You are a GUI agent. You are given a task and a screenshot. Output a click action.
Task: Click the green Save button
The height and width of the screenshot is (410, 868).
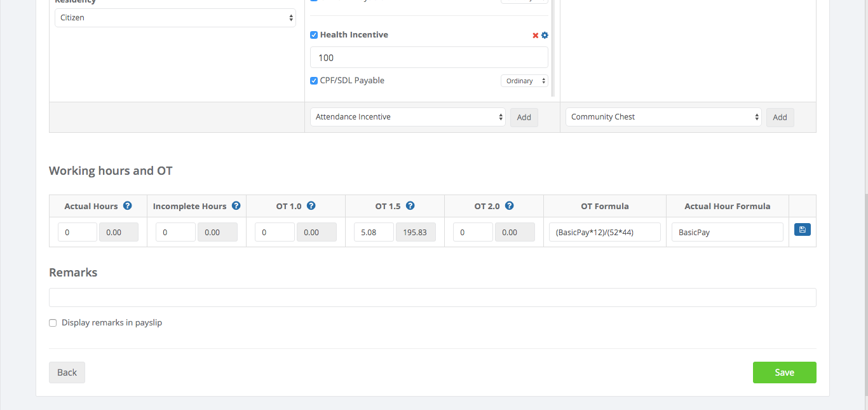(785, 372)
